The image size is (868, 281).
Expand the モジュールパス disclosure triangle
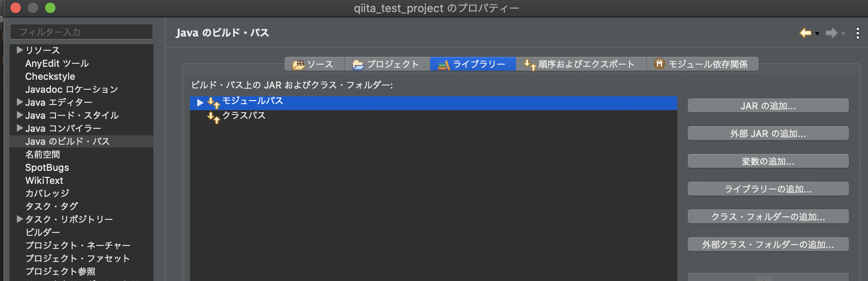(200, 102)
